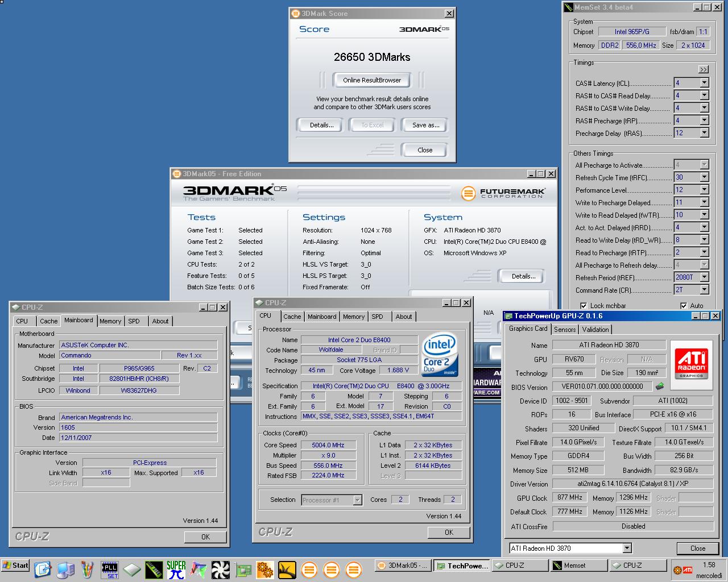
Task: Open the memory stick MemSet quick launch icon
Action: 154,569
